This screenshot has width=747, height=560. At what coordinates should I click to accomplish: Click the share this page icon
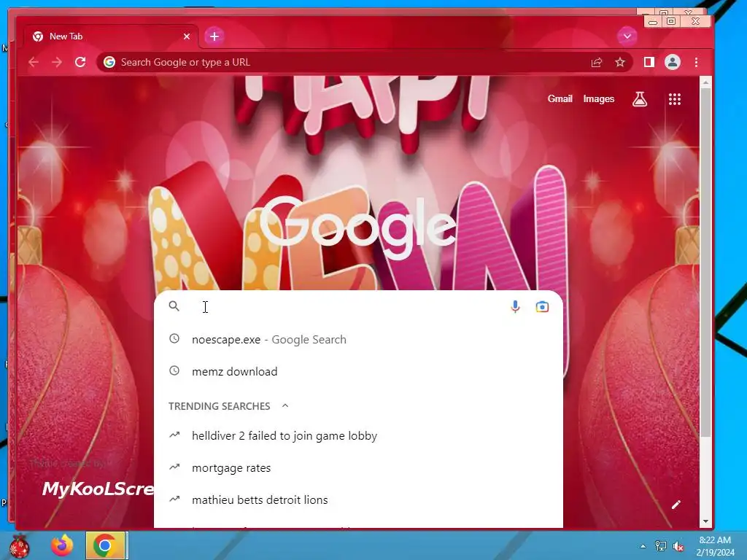tap(597, 63)
